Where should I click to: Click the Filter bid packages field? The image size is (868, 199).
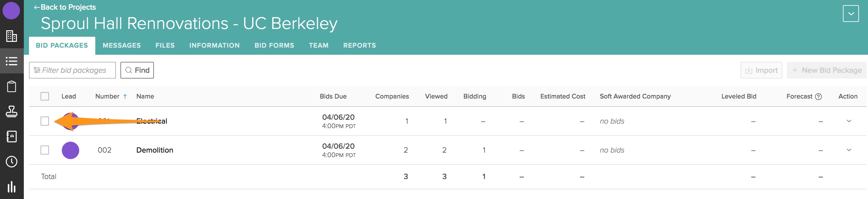pos(72,70)
